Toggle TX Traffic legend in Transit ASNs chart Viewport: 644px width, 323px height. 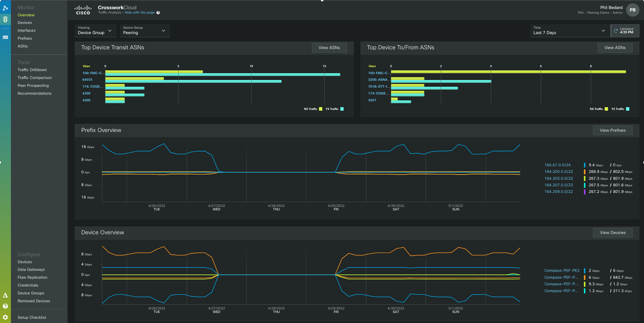pyautogui.click(x=342, y=109)
